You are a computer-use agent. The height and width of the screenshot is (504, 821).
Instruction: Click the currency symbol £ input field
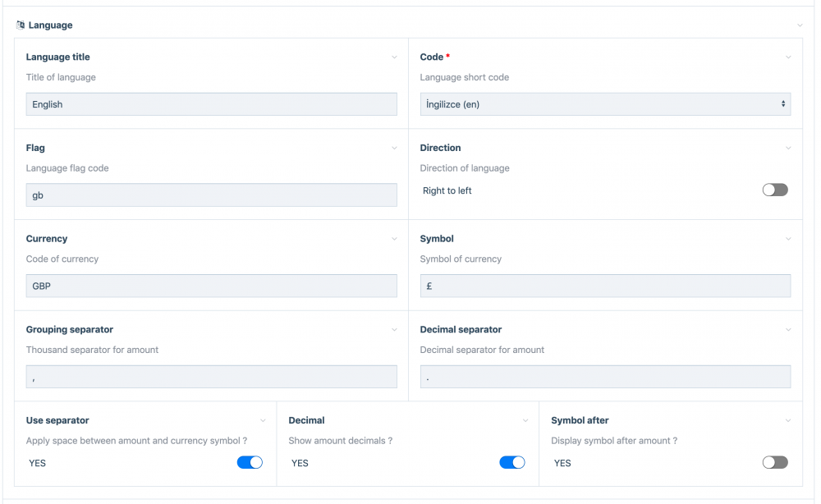coord(605,286)
